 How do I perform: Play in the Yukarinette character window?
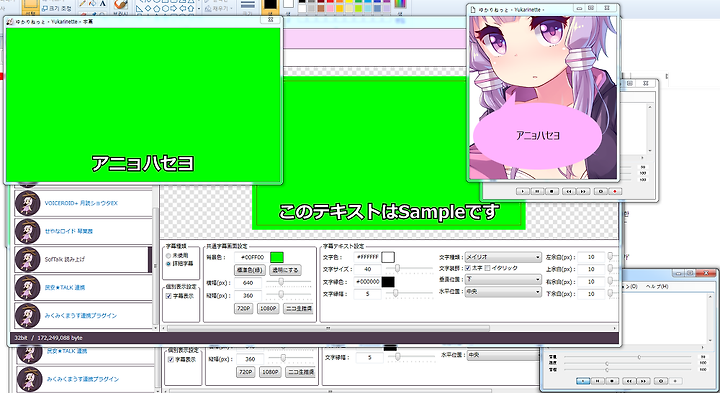coord(523,191)
